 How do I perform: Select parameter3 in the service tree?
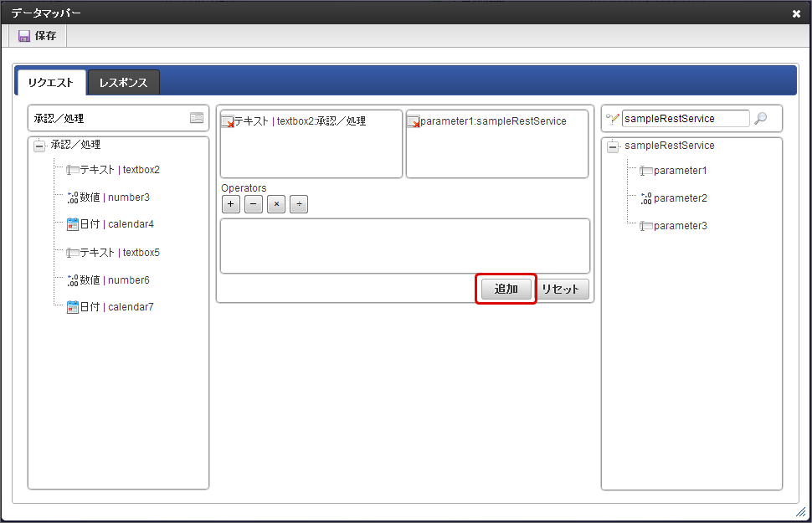point(680,226)
